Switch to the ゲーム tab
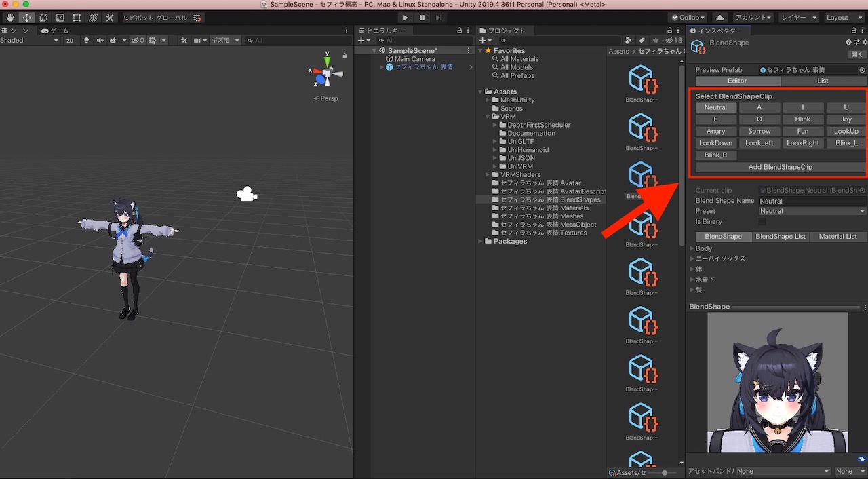This screenshot has height=479, width=868. coord(56,31)
